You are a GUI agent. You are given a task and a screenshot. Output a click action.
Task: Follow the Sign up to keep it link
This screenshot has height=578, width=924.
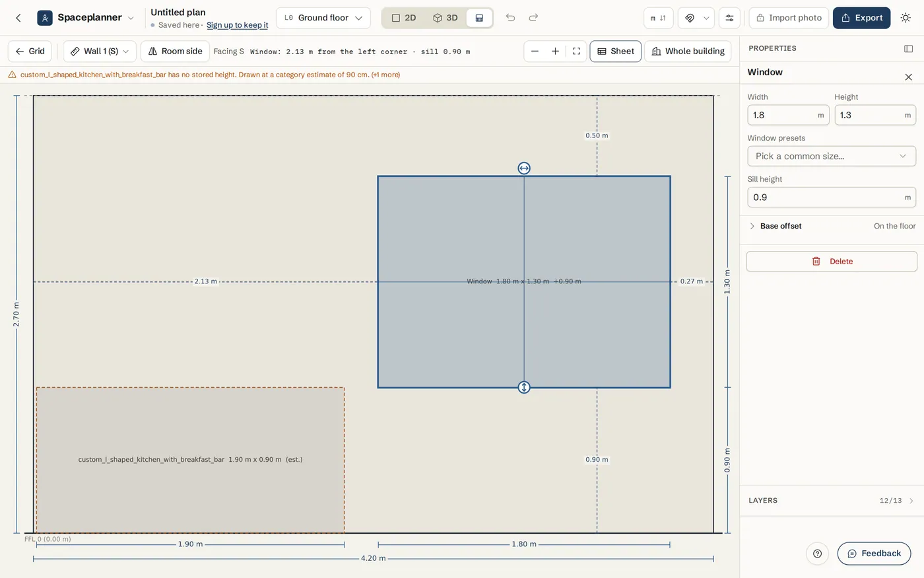point(237,25)
